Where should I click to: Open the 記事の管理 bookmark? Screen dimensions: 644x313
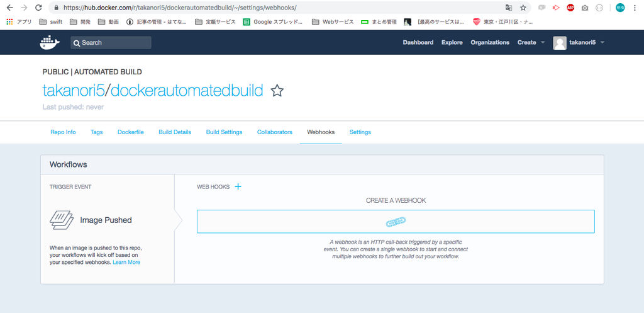click(x=156, y=22)
